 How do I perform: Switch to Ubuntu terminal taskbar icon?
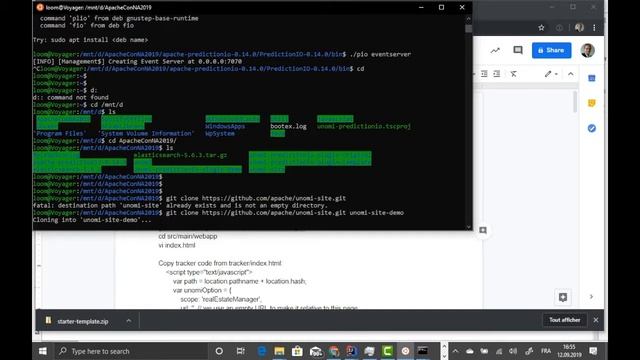(x=405, y=351)
